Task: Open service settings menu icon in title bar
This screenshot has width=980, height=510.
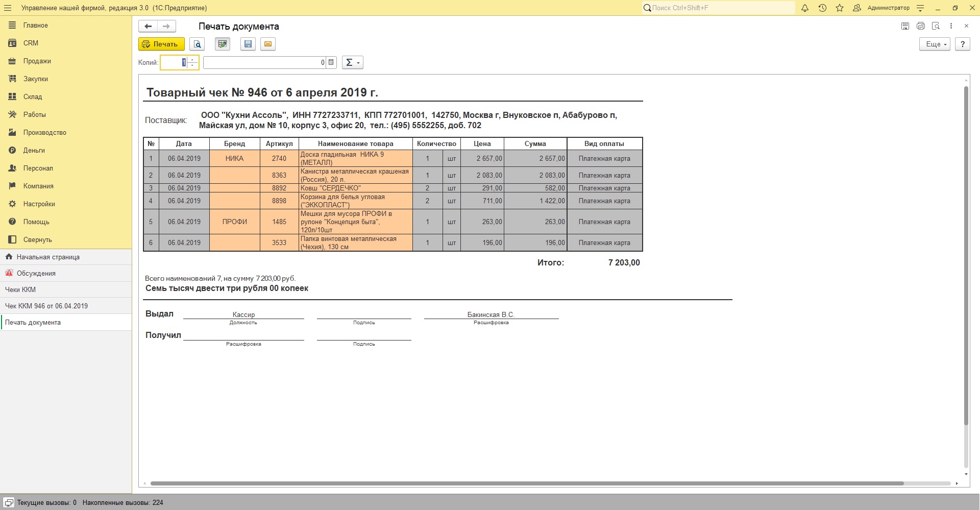Action: coord(920,8)
